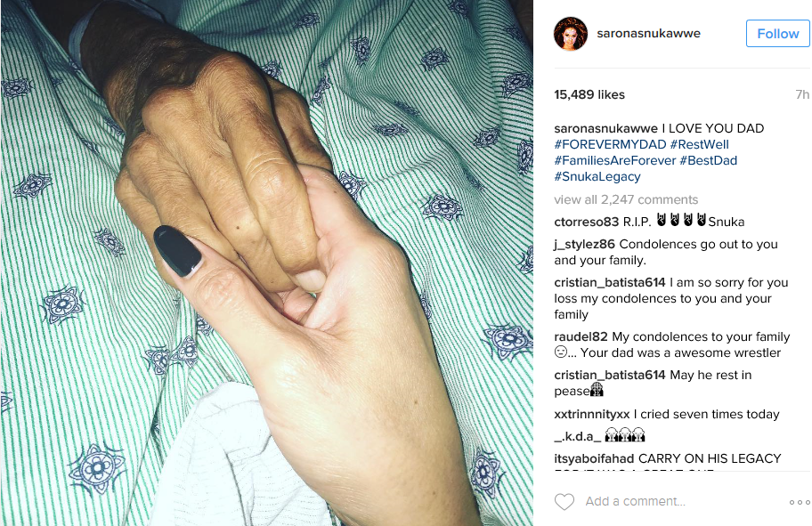The width and height of the screenshot is (812, 526).
Task: Open commenter ctorreso83's profile
Action: click(x=586, y=222)
